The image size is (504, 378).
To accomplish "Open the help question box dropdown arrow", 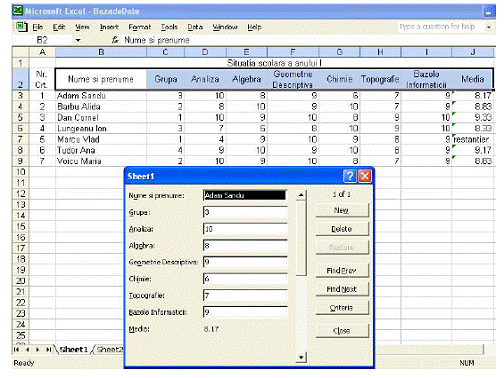I will pos(489,27).
